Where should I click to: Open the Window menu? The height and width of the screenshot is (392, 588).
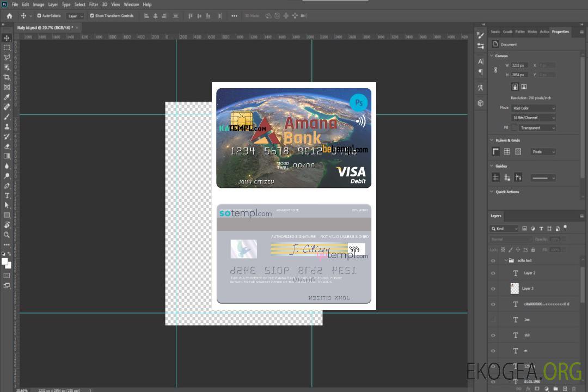pyautogui.click(x=131, y=4)
